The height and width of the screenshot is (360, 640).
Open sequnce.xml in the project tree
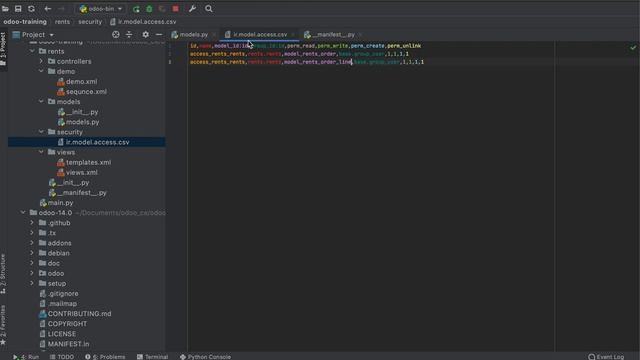click(86, 92)
